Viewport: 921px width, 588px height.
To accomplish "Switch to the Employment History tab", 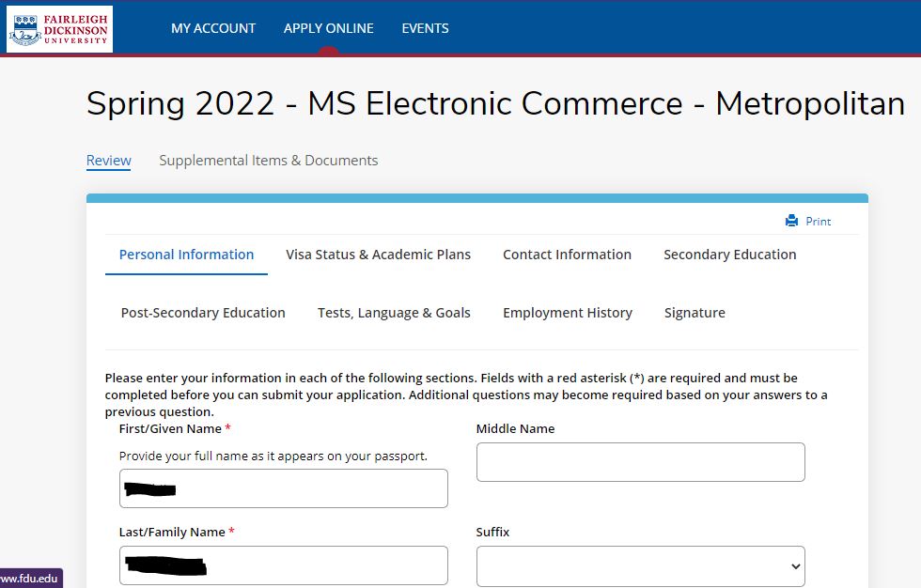I will (x=567, y=313).
